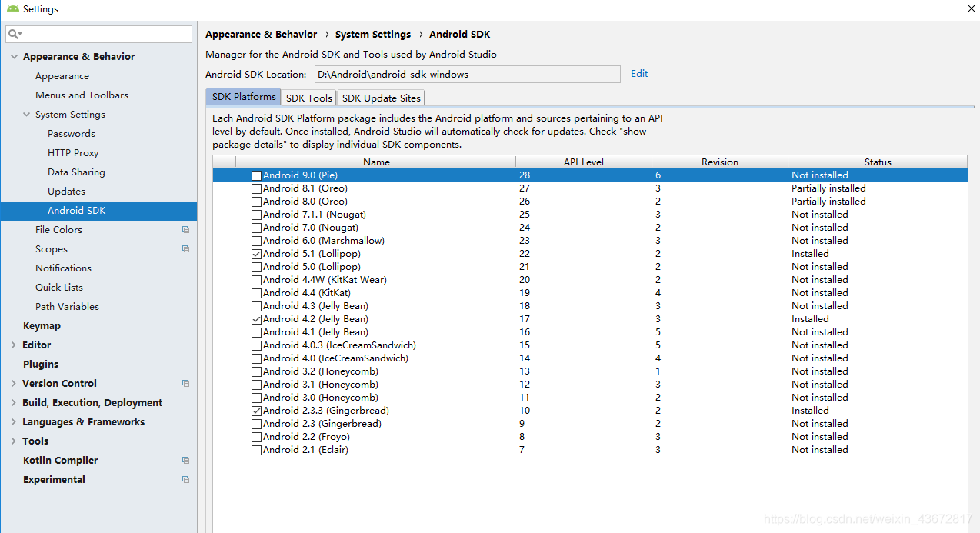The width and height of the screenshot is (980, 533).
Task: Uncheck the Android 4.2 (Jelly Bean) checkbox
Action: (256, 319)
